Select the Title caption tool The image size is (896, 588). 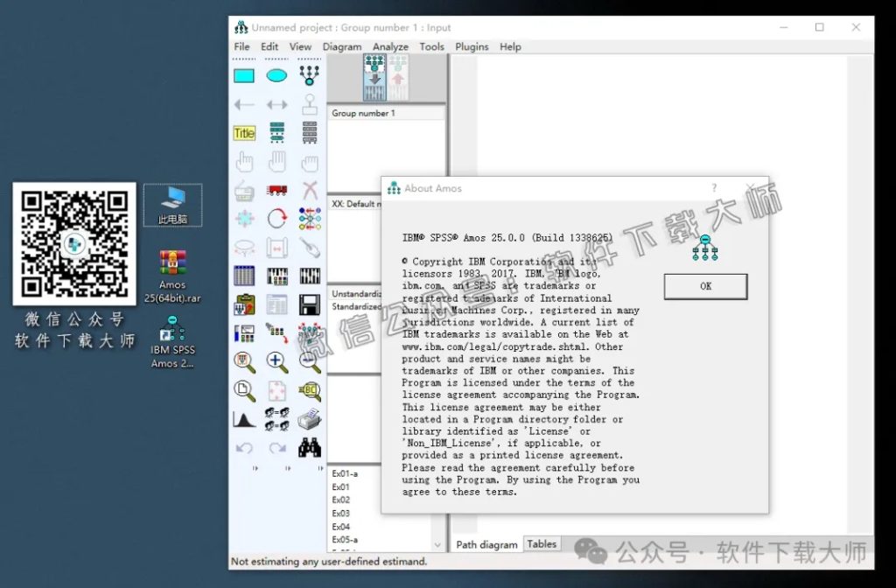click(244, 132)
